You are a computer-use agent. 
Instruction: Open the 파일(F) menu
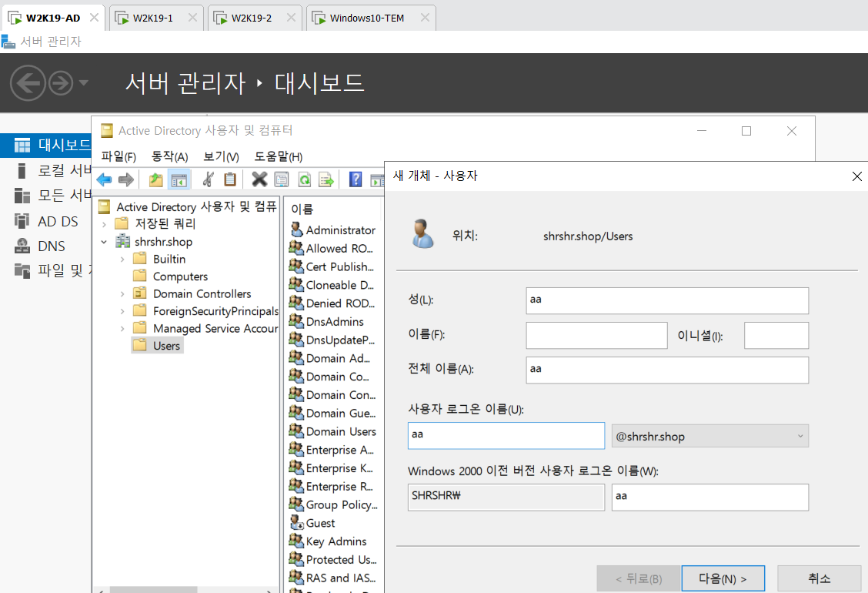[119, 157]
